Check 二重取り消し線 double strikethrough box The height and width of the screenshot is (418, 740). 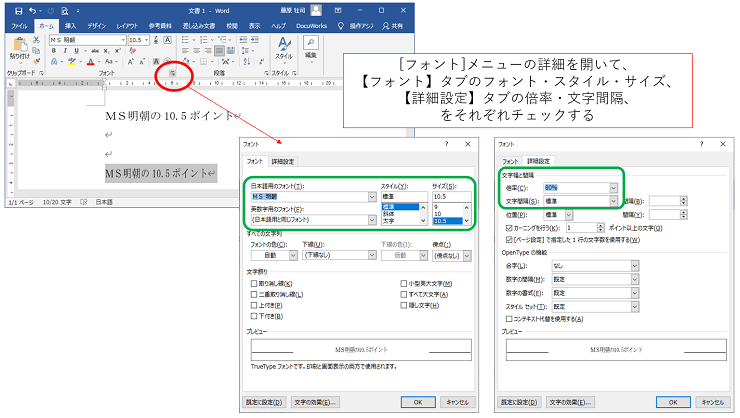tap(254, 294)
